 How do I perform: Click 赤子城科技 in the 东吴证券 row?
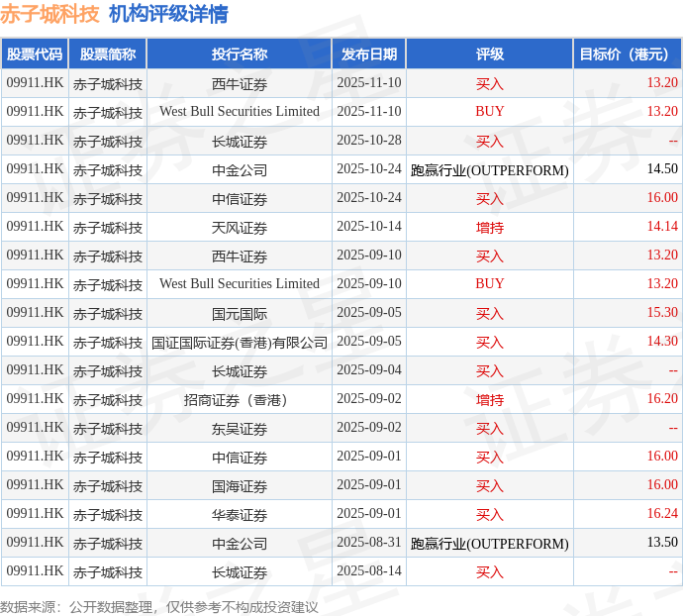coord(108,429)
